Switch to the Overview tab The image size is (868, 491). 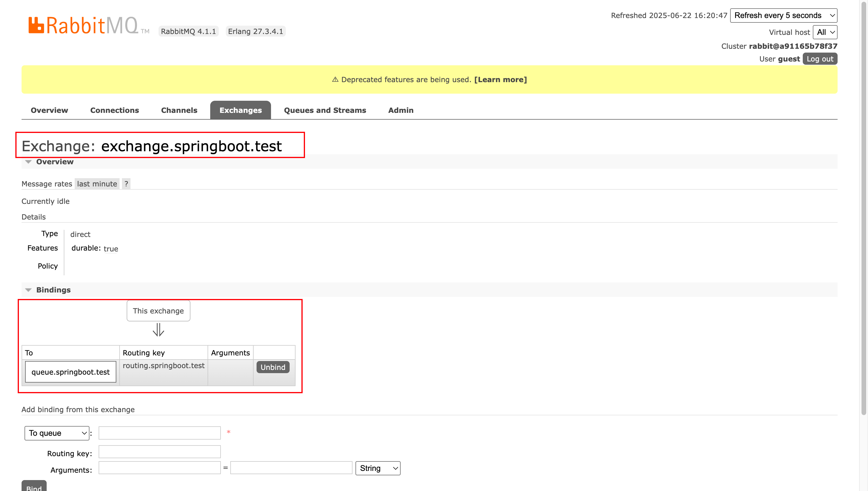pos(49,110)
